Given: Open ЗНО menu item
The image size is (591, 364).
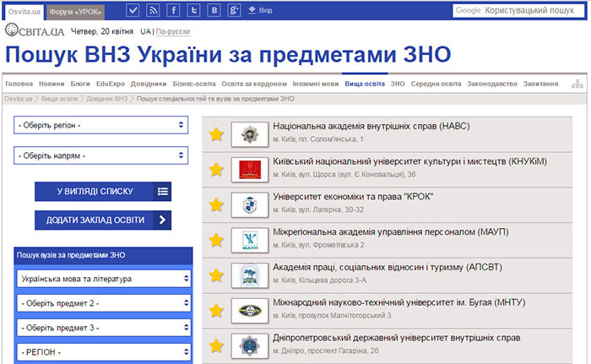Looking at the screenshot, I should click(398, 84).
